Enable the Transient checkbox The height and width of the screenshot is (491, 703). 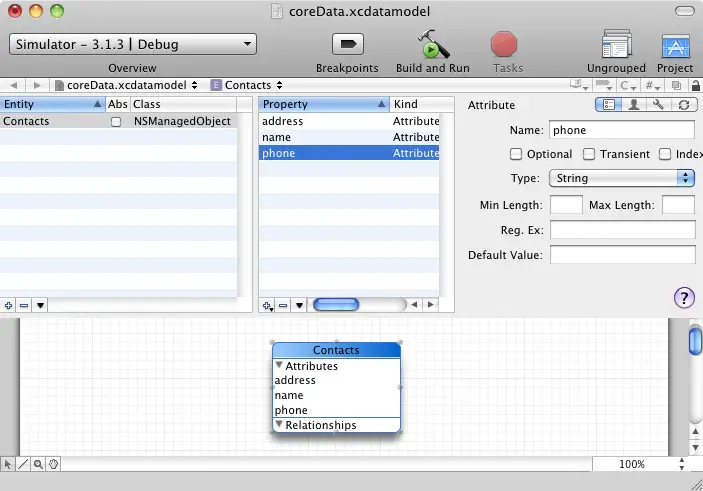[x=589, y=154]
